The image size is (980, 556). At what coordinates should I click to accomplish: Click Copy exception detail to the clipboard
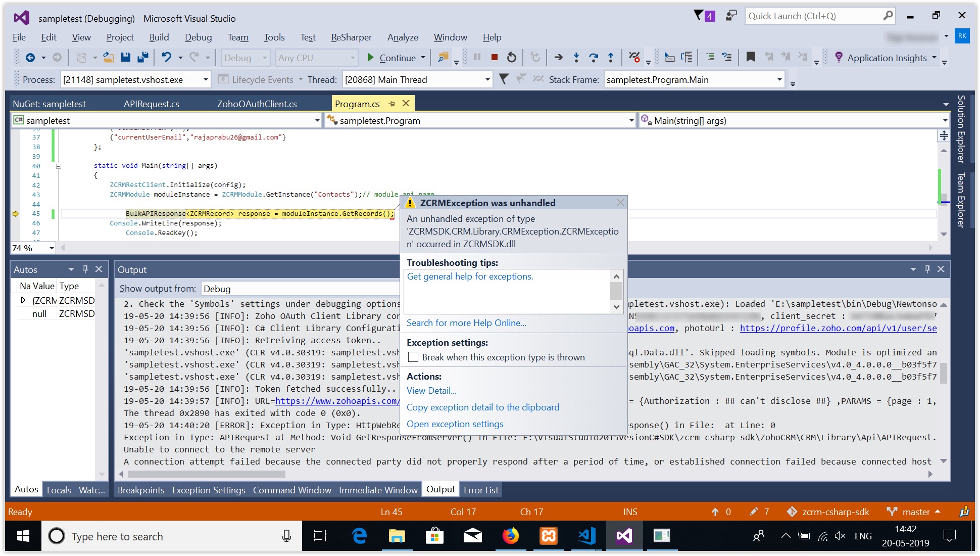coord(483,407)
